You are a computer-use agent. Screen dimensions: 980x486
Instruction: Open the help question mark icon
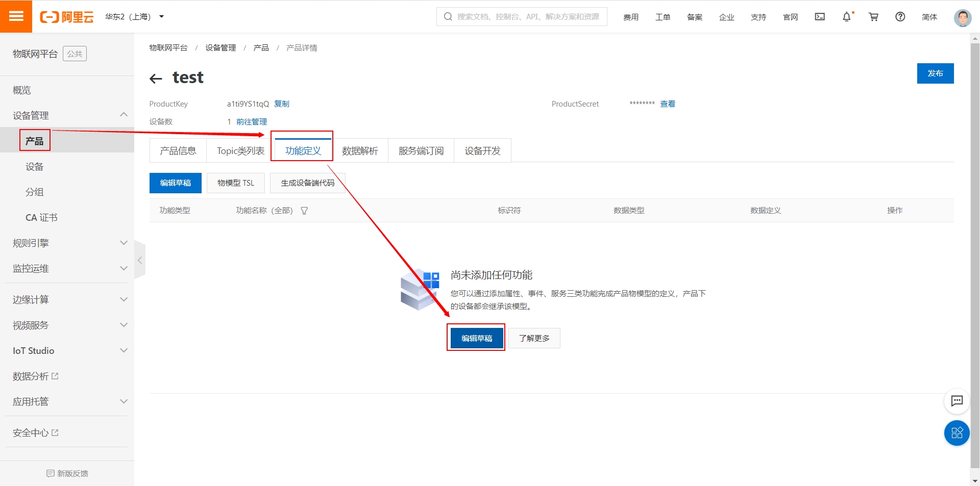tap(899, 16)
